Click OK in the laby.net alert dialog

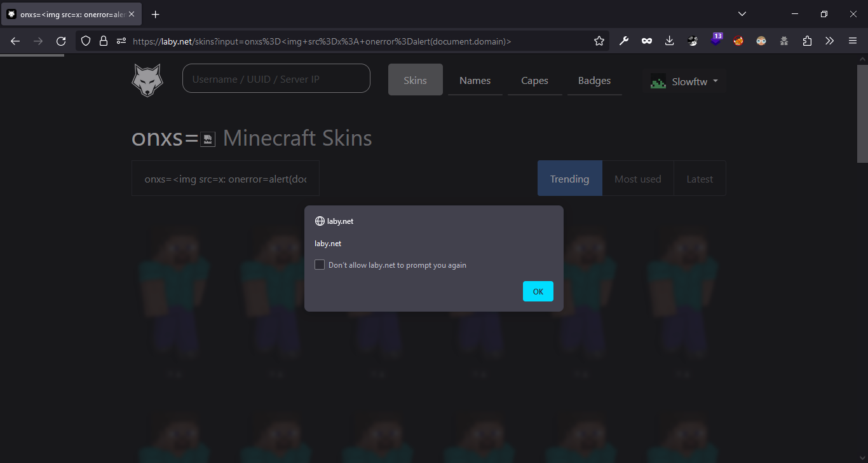click(x=538, y=291)
